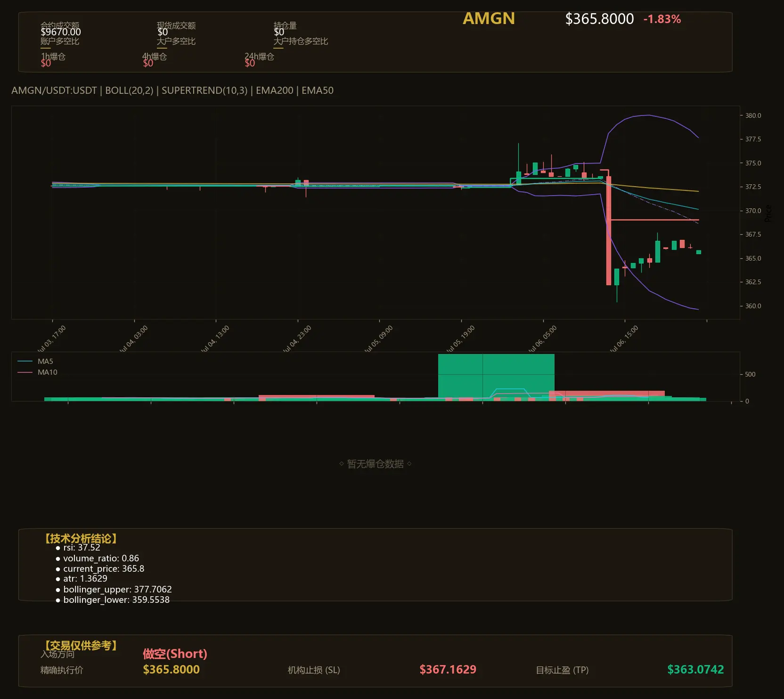The height and width of the screenshot is (699, 784).
Task: Click the 372.5 price axis label
Action: pos(753,187)
